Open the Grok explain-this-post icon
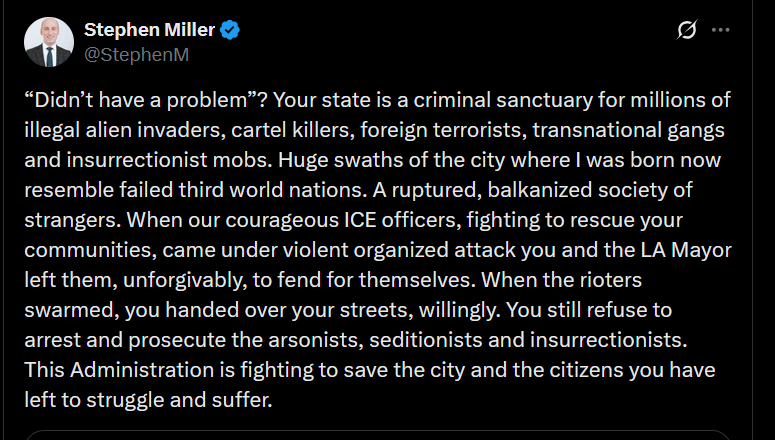775x440 pixels. pyautogui.click(x=687, y=30)
